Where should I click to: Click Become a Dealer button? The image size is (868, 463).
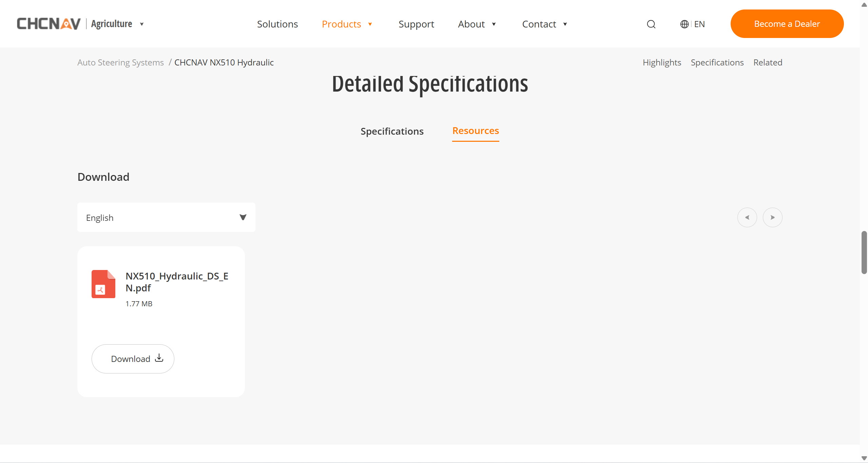point(787,24)
